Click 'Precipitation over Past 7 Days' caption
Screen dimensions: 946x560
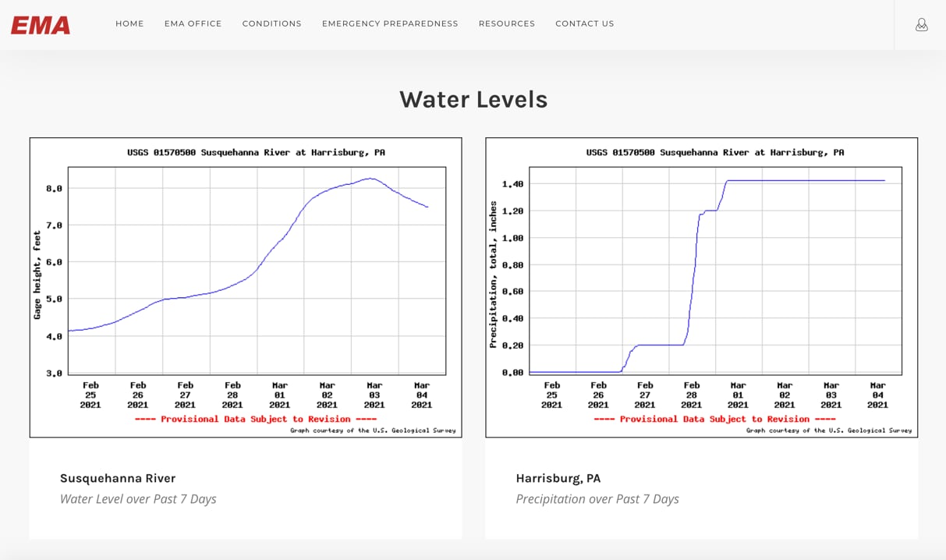[x=597, y=499]
